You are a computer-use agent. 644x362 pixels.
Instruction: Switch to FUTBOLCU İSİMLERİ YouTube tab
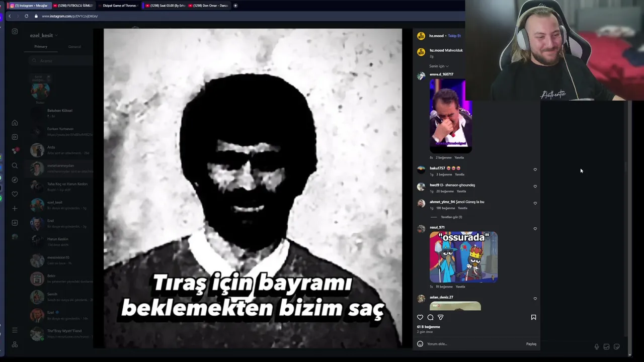[x=73, y=6]
